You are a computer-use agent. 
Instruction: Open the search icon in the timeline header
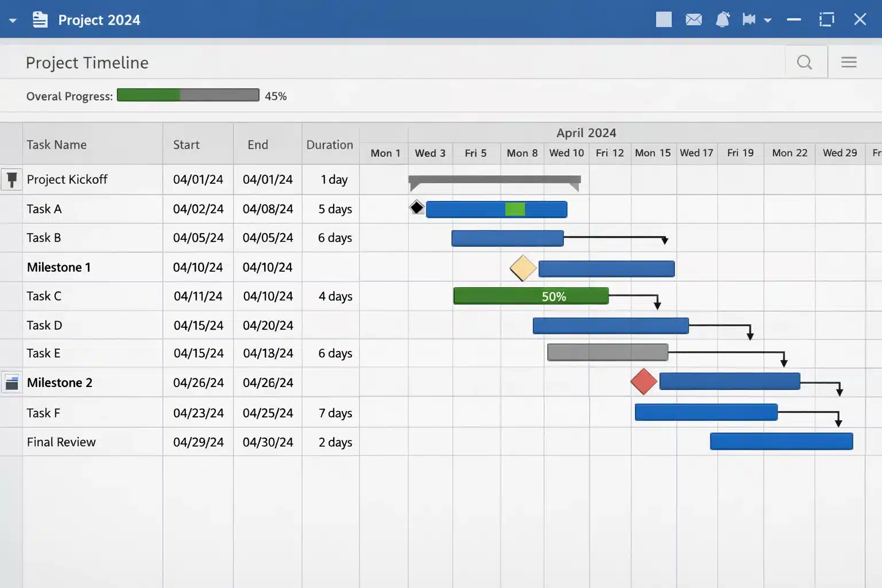click(x=804, y=62)
